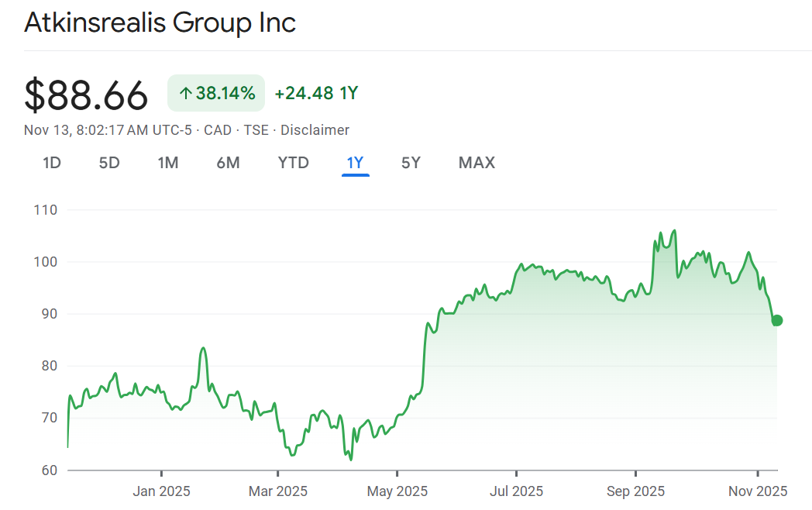Click the 38.14% change badge
The width and height of the screenshot is (812, 510).
216,94
